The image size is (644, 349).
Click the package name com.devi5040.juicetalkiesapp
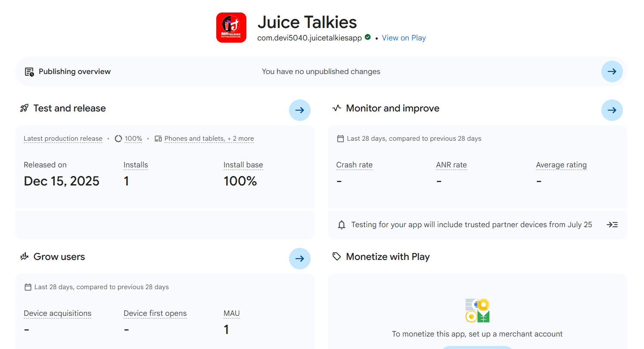[x=310, y=38]
